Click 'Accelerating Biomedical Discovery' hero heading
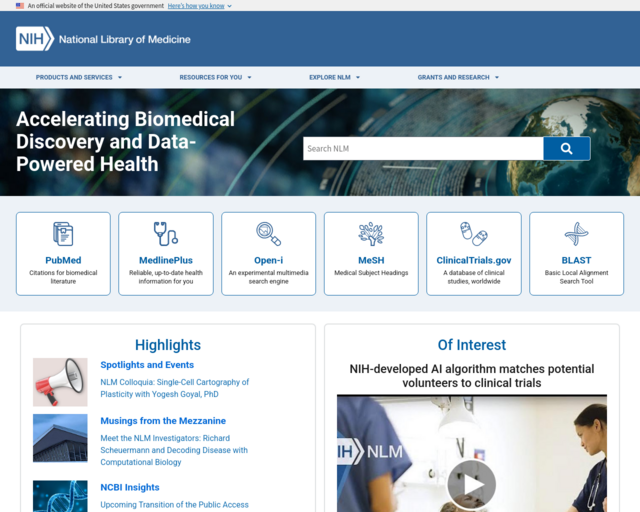This screenshot has height=512, width=640. pos(125,142)
